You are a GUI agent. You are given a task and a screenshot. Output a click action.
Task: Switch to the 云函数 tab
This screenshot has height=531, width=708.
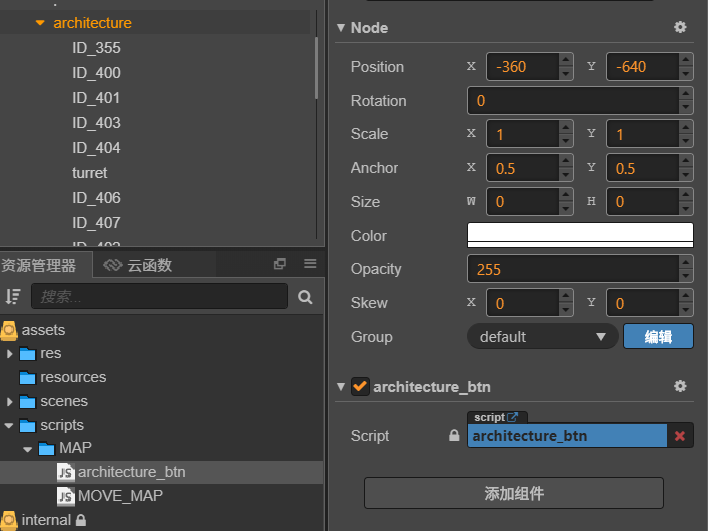click(x=138, y=265)
